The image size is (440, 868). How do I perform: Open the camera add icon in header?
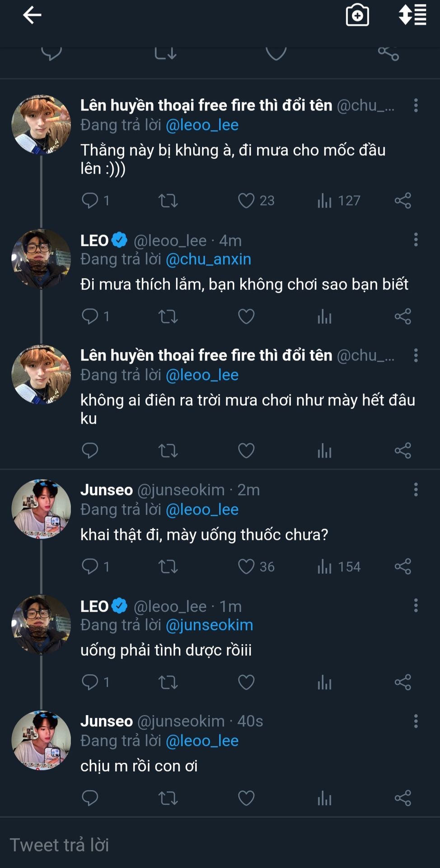point(357,15)
